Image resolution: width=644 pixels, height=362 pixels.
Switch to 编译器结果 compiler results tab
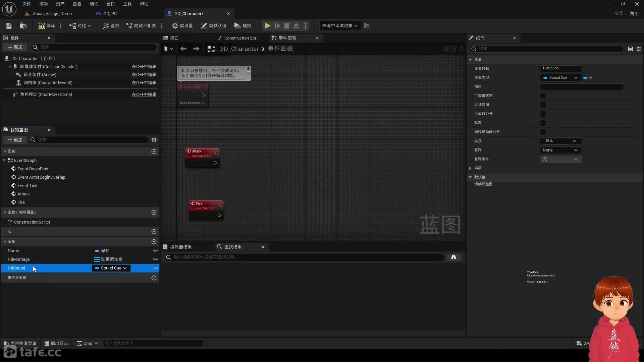[181, 247]
